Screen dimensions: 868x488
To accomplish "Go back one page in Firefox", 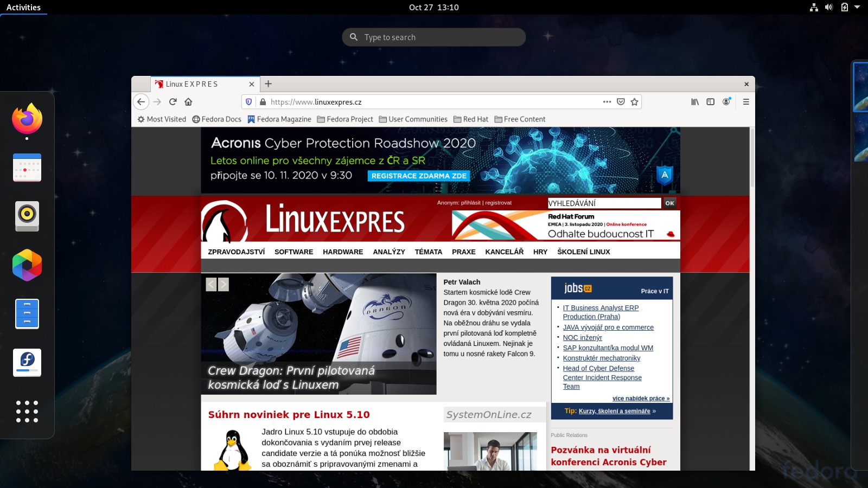I will click(x=141, y=101).
